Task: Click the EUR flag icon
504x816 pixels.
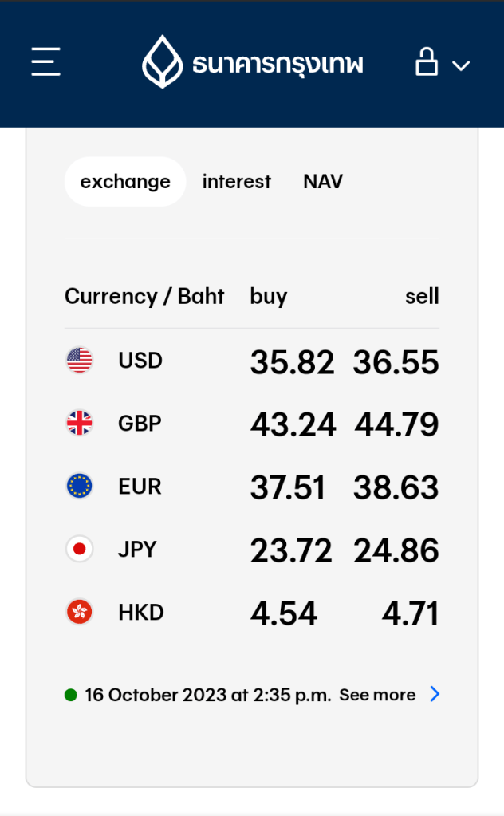Action: coord(79,486)
